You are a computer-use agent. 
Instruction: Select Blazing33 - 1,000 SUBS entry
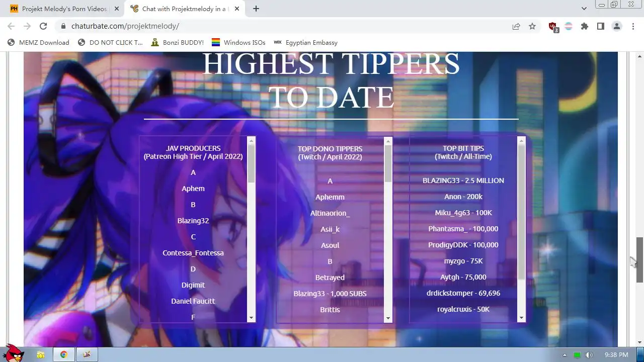330,294
